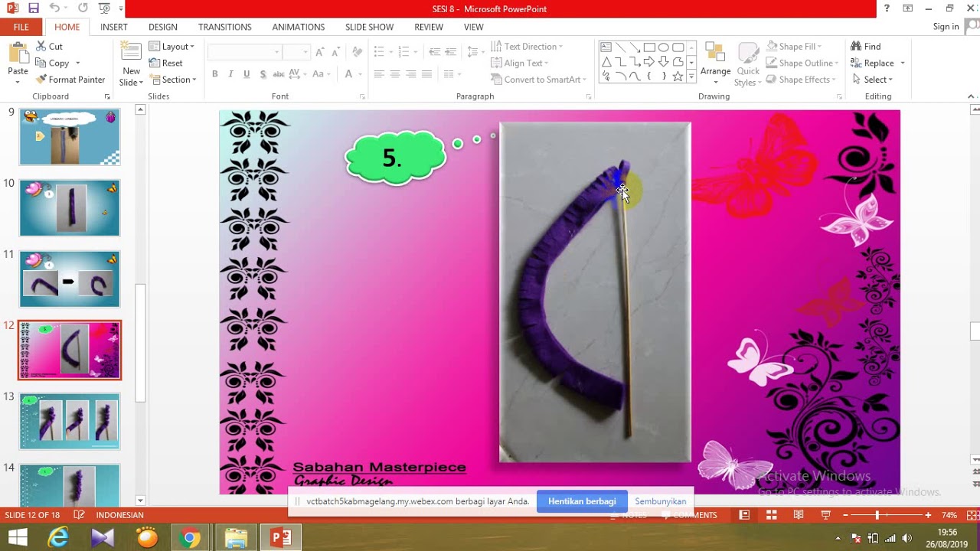This screenshot has height=551, width=980.
Task: Start slideshow from beginning in quick access
Action: coord(105,8)
